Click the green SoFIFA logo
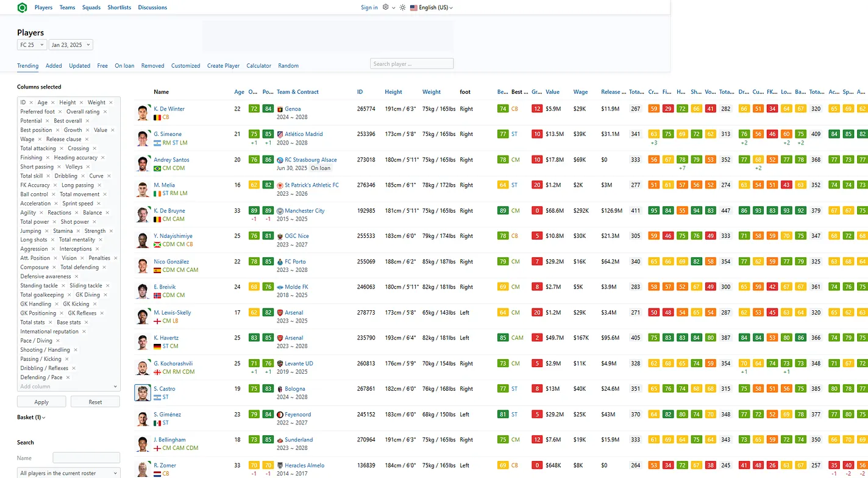 [x=23, y=7]
